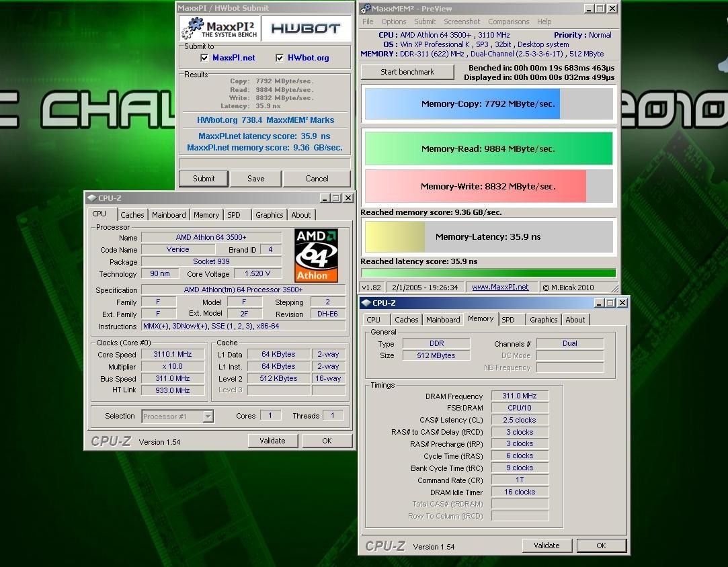Close the left CPU-Z processor window
The height and width of the screenshot is (567, 728).
348,198
